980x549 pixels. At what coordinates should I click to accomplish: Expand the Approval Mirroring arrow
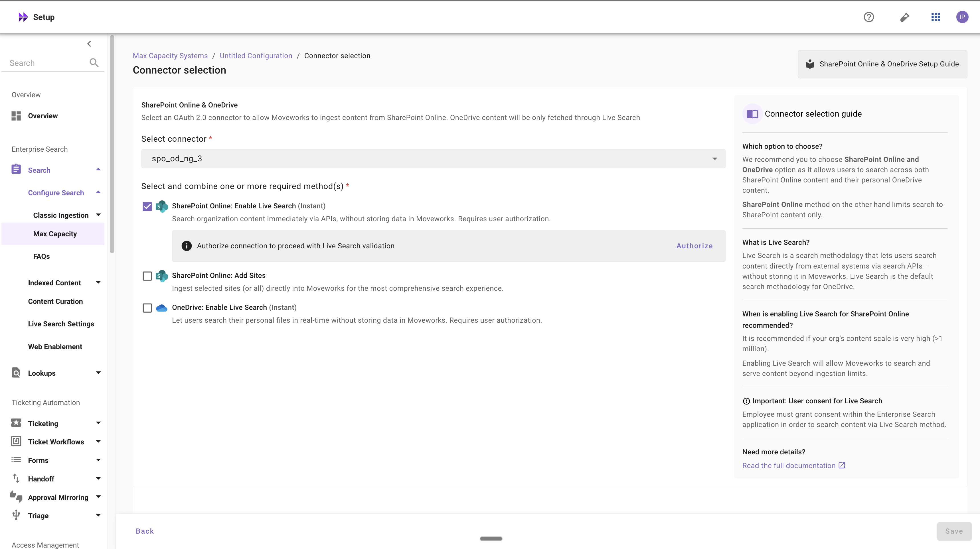[98, 497]
